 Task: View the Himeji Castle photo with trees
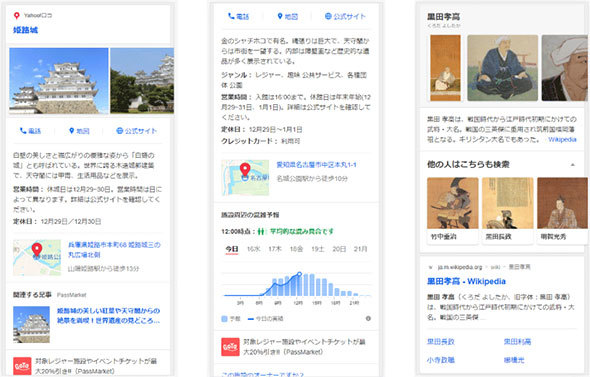tap(142, 81)
